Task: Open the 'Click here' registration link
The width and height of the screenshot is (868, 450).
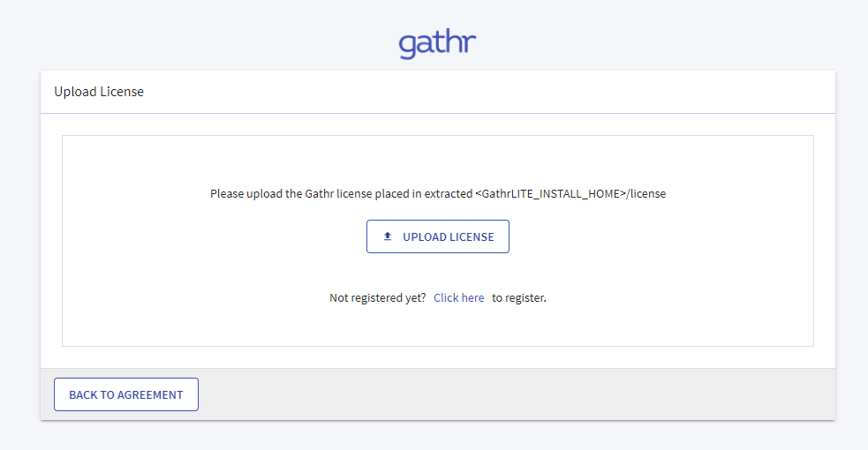Action: click(x=458, y=298)
